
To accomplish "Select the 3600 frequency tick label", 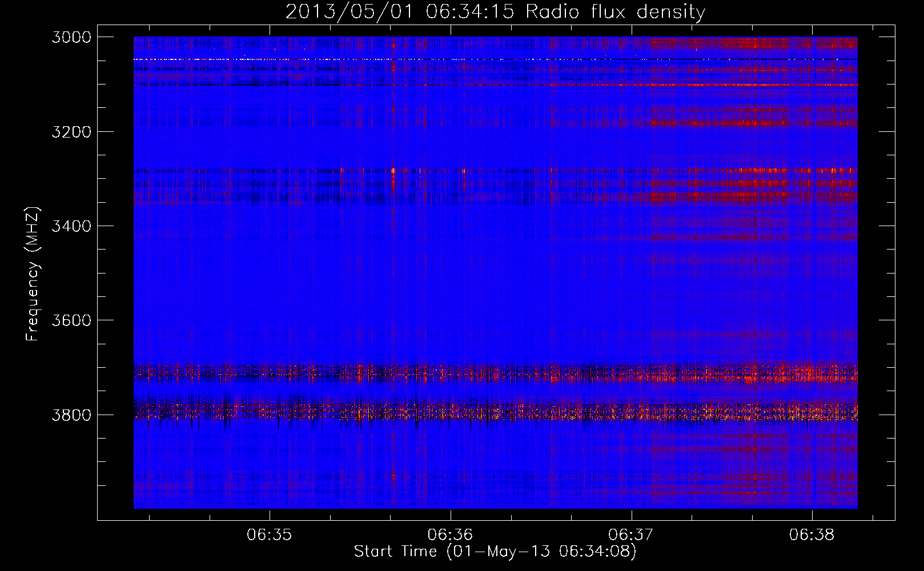I will click(71, 320).
